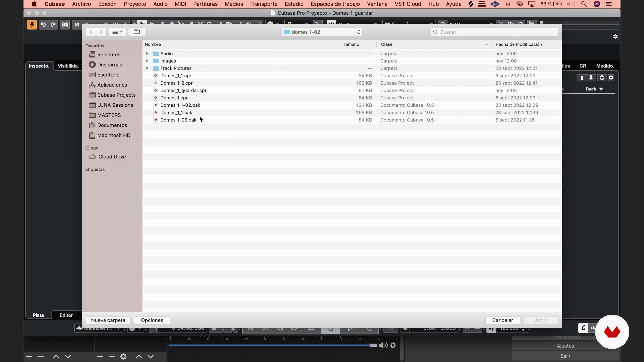The image size is (644, 362).
Task: Open Siri from the macOS menu bar
Action: point(597,4)
